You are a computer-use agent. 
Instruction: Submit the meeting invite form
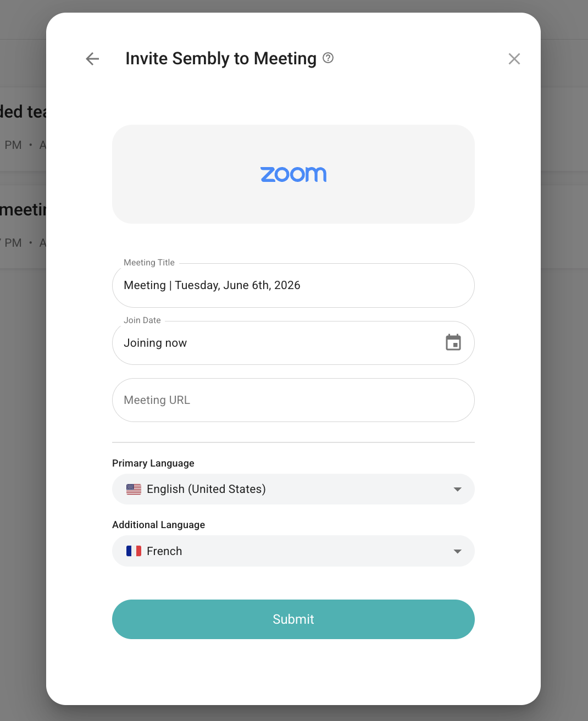[293, 619]
